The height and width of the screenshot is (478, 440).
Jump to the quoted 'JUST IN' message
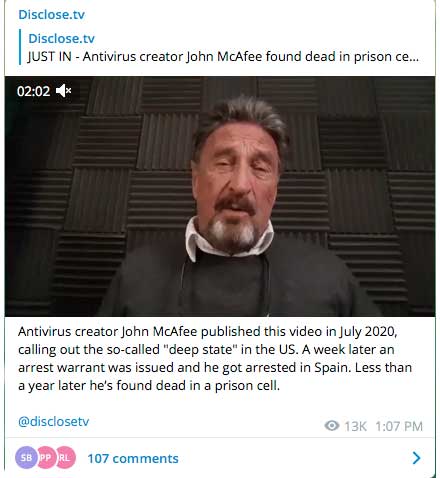(223, 57)
